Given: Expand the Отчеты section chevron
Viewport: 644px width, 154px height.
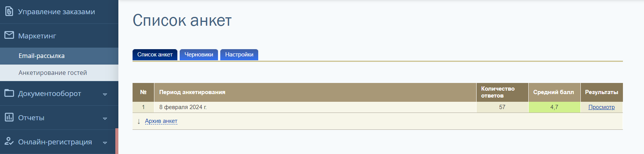Looking at the screenshot, I should point(105,118).
